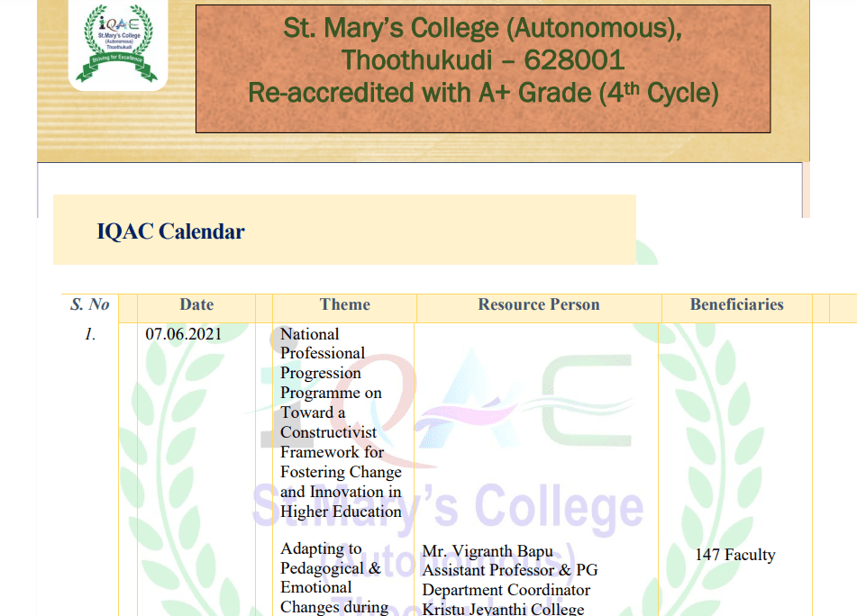Click the 'Thoothukudi – 628001' banner line
The width and height of the screenshot is (857, 616).
tap(483, 60)
